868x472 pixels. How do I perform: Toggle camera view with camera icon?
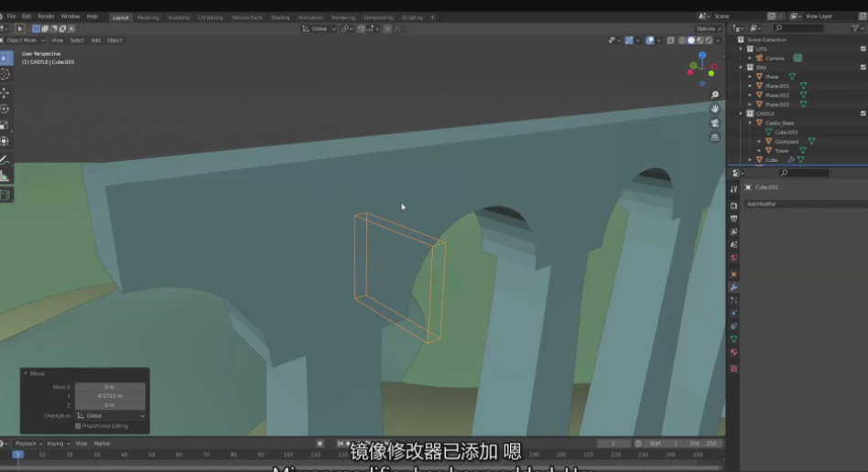(715, 123)
